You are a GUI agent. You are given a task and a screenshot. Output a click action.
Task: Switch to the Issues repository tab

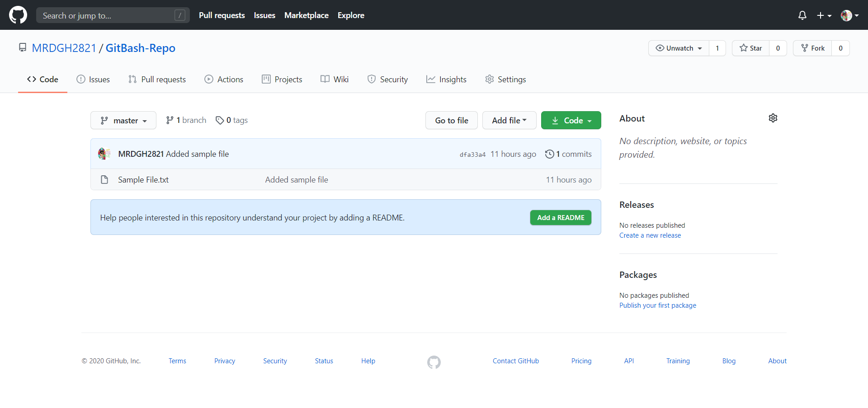coord(93,80)
